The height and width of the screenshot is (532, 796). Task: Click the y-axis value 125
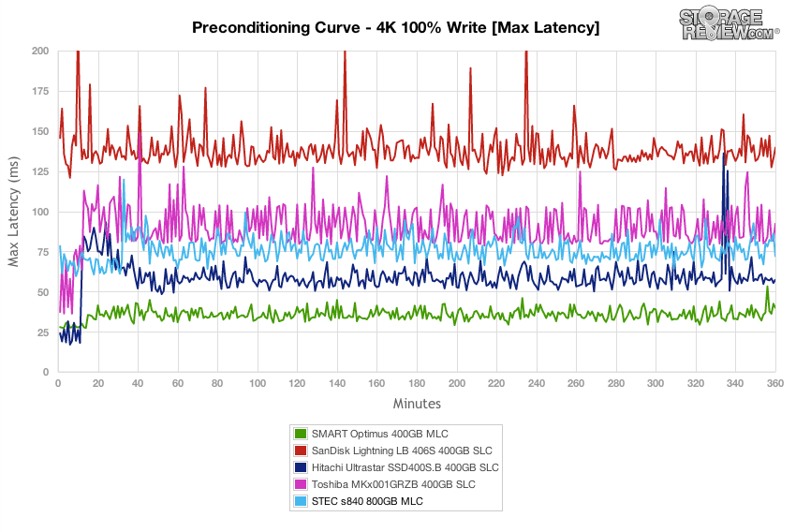click(40, 171)
